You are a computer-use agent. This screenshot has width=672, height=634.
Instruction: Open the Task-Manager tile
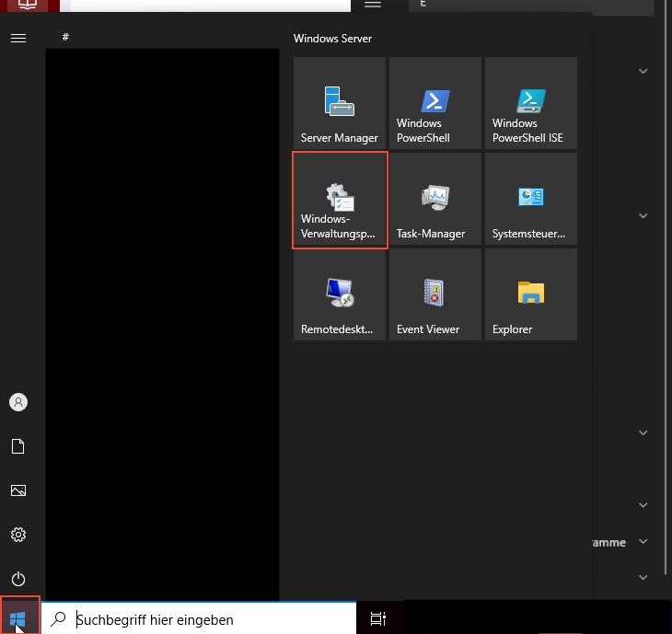point(435,199)
